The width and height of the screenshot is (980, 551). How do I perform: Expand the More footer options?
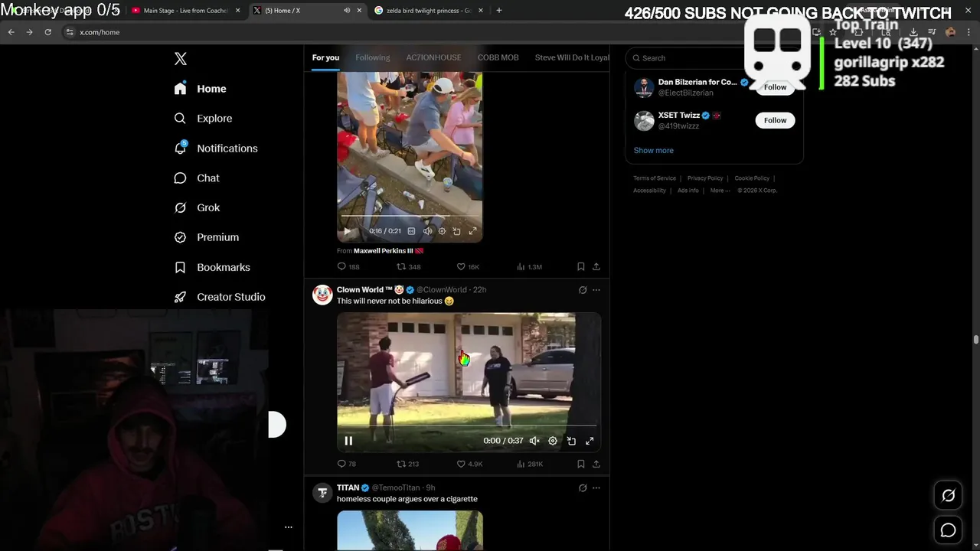[720, 191]
